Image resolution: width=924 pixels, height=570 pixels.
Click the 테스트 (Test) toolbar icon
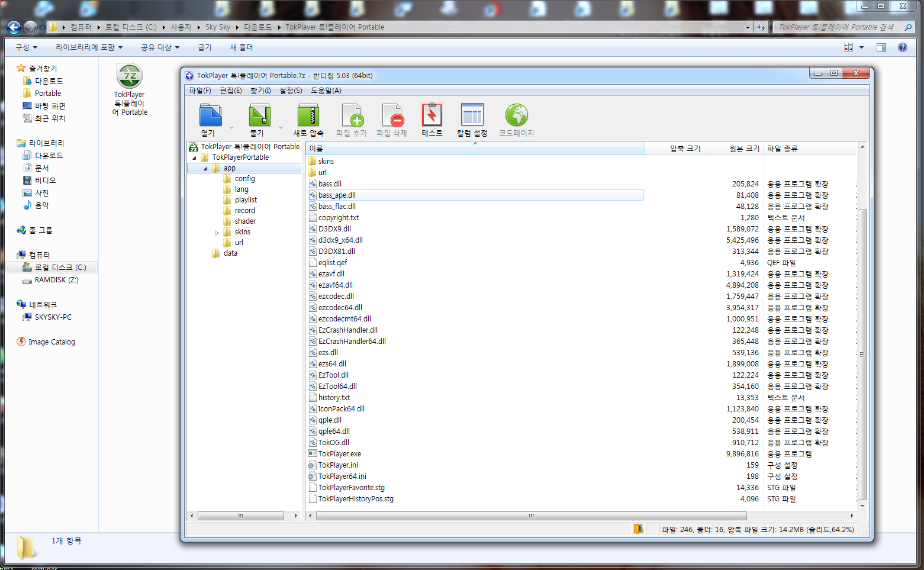click(432, 115)
